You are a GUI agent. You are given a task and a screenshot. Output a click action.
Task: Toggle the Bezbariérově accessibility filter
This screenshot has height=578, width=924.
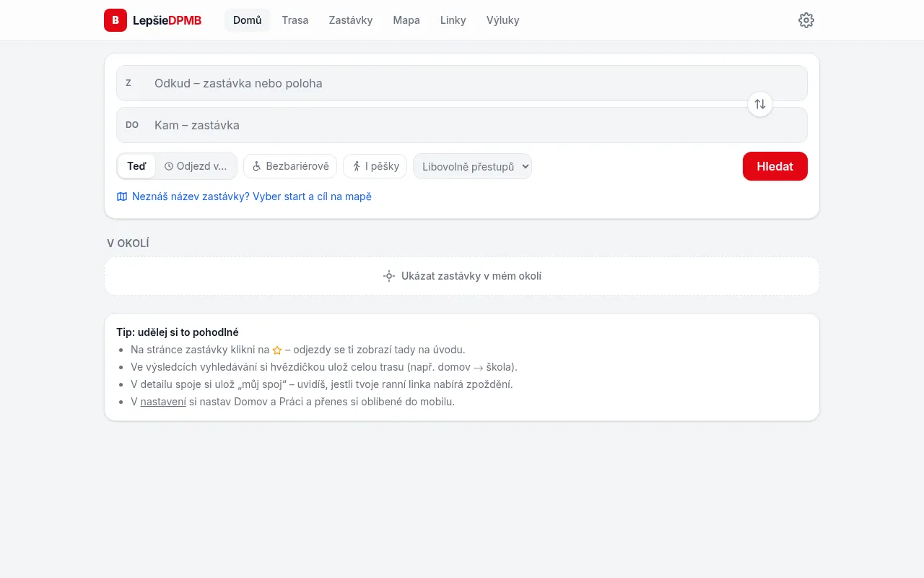(290, 166)
